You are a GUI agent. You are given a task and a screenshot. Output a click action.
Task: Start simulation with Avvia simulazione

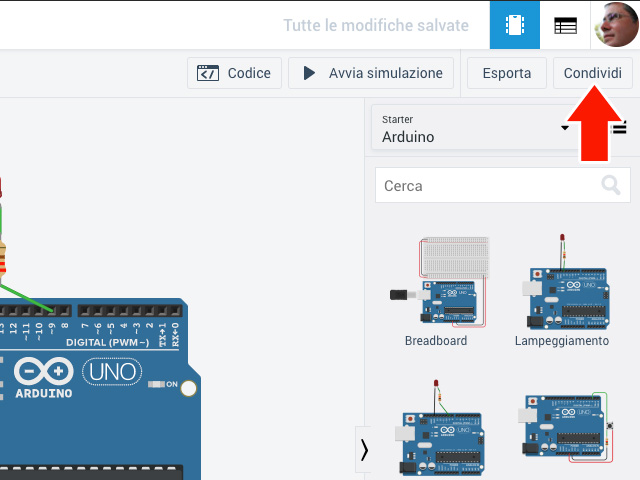pos(372,73)
